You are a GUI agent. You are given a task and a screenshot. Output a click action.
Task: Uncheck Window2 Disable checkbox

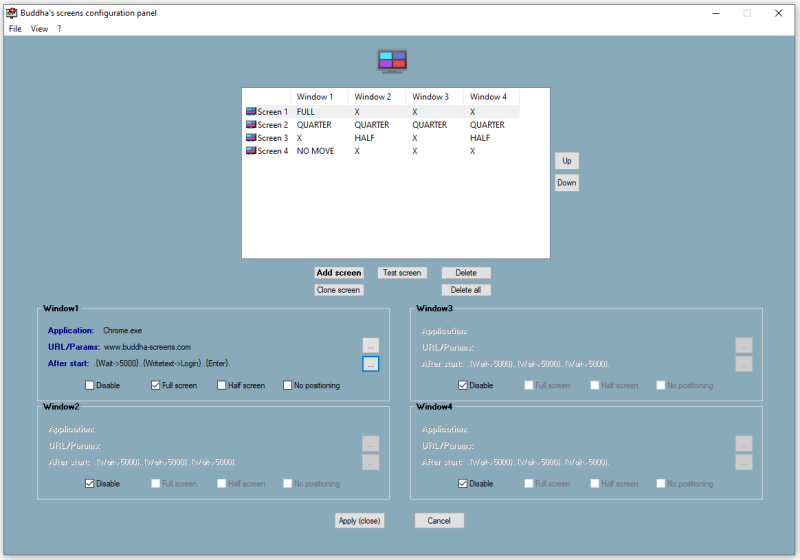pyautogui.click(x=89, y=483)
